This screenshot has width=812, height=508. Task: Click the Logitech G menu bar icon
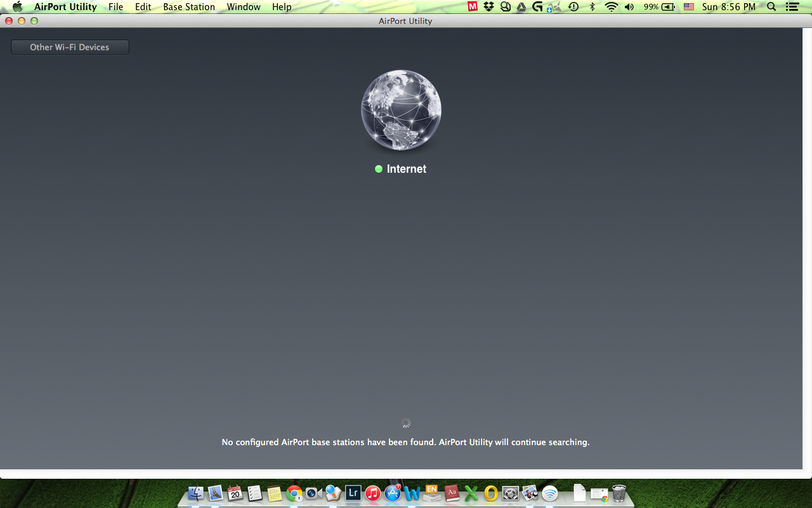[x=538, y=7]
